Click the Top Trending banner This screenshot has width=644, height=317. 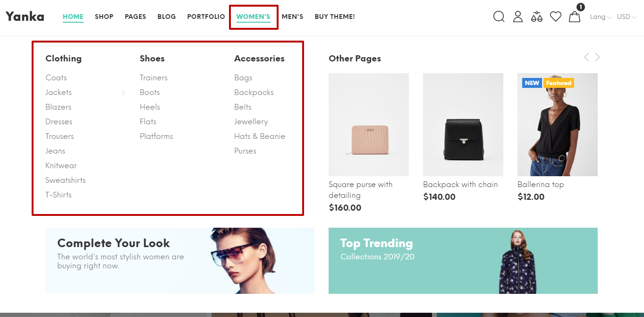click(x=463, y=261)
